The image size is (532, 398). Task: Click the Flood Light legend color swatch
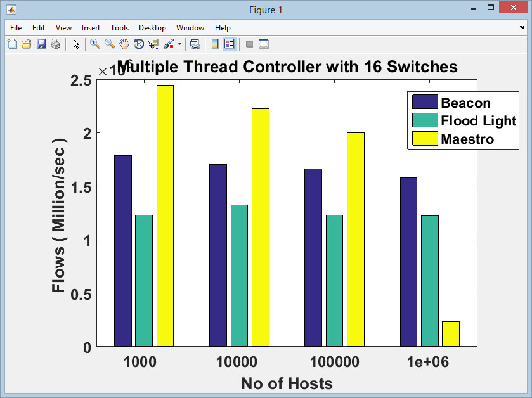(425, 120)
